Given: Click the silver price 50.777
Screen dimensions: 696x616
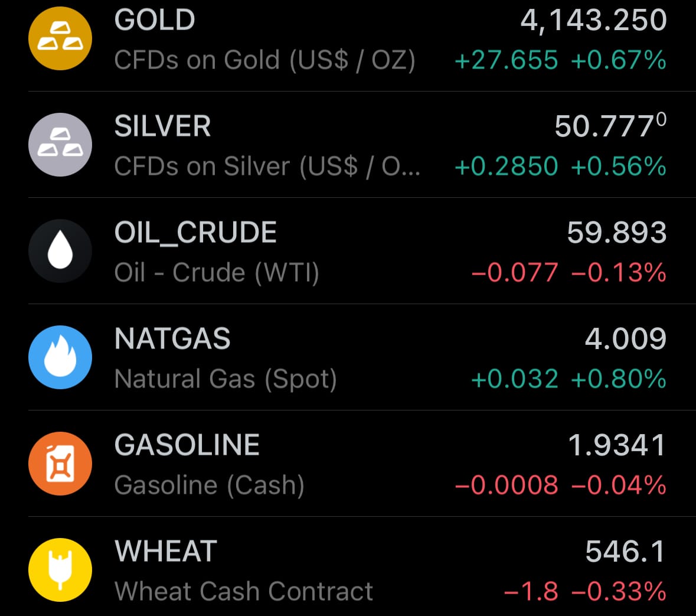Looking at the screenshot, I should 610,126.
